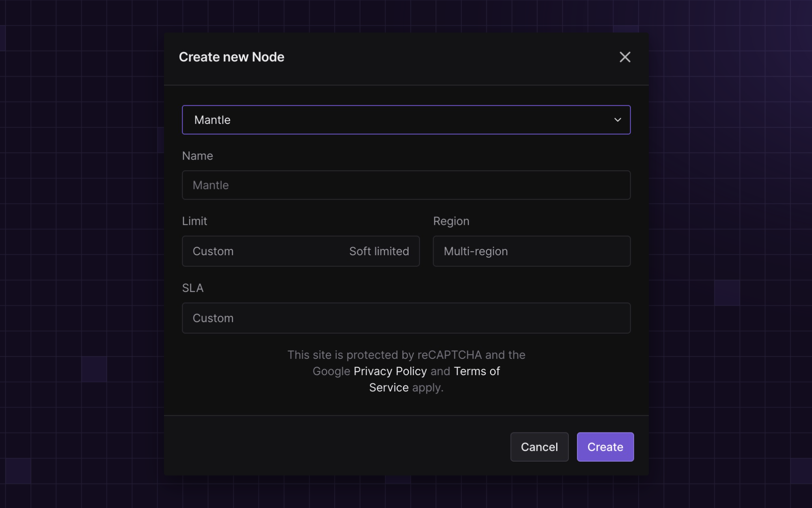
Task: Click the Name field label
Action: click(197, 156)
